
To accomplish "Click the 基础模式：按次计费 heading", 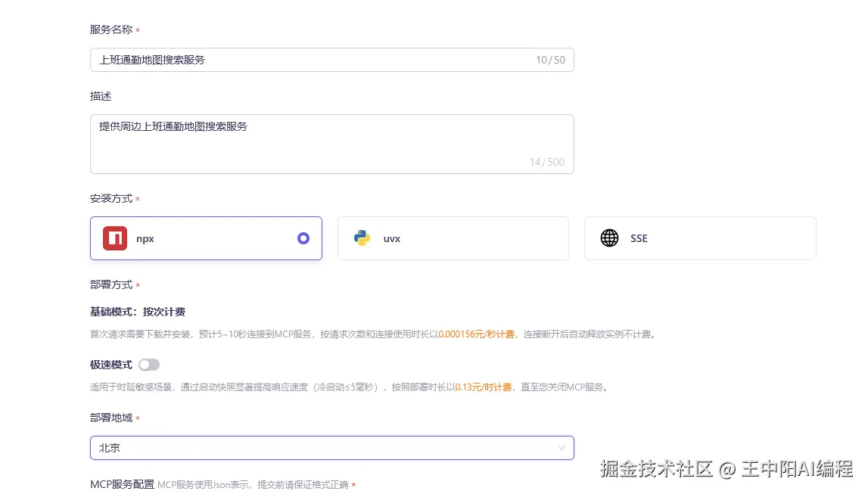I will click(137, 312).
